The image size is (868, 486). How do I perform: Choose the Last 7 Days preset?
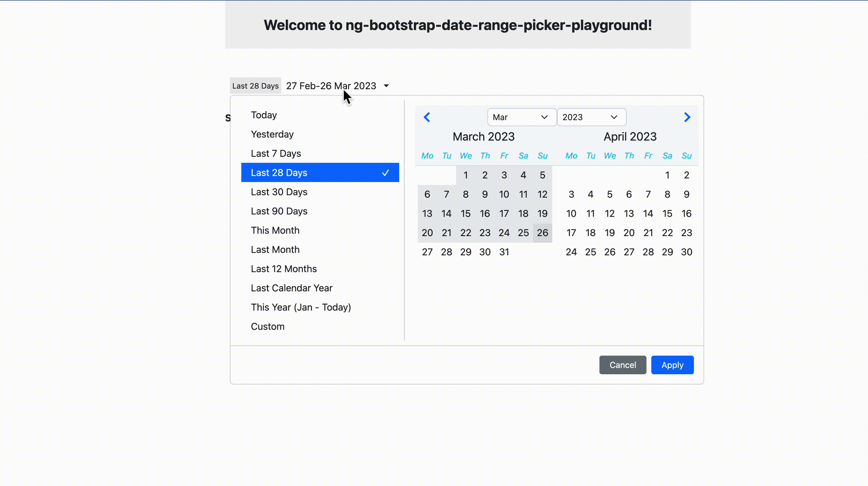point(276,153)
